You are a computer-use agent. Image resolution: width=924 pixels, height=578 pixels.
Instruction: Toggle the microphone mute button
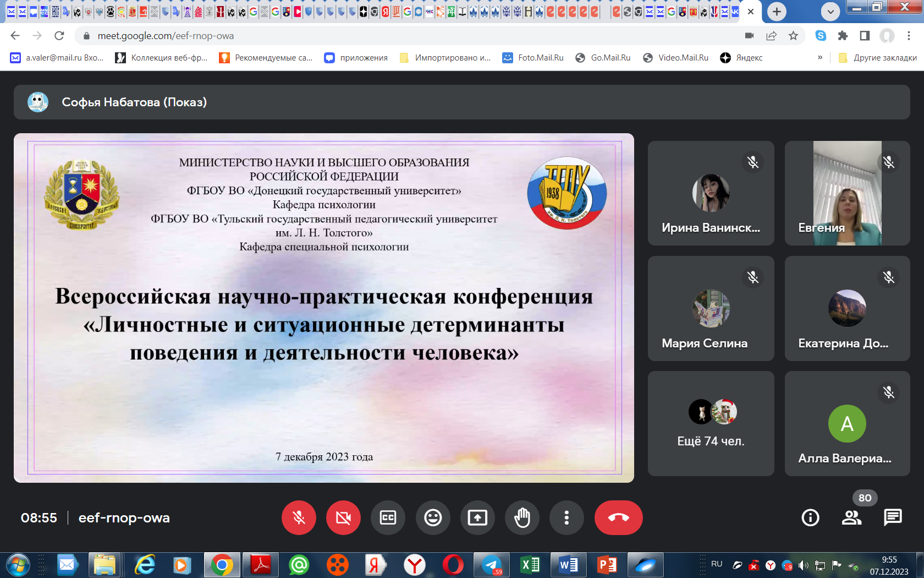(x=299, y=517)
